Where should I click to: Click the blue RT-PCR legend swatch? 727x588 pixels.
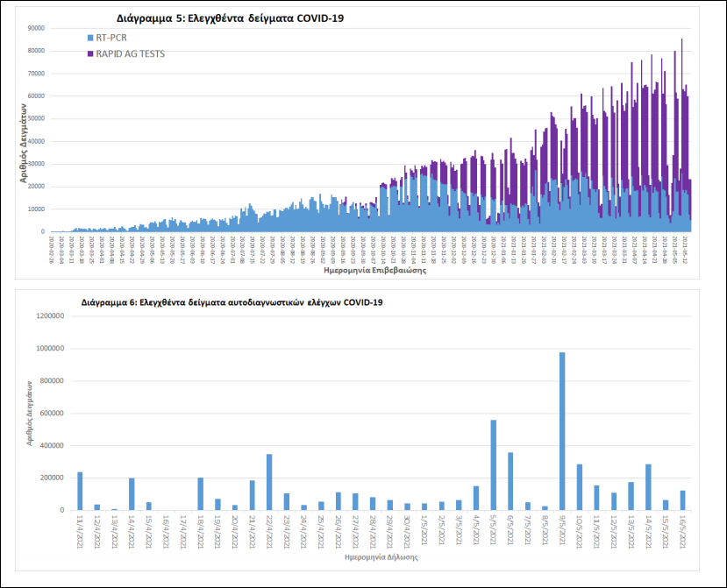90,39
